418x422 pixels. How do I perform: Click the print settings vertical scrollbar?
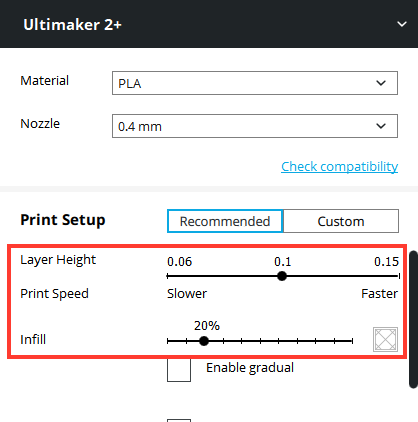pyautogui.click(x=413, y=319)
